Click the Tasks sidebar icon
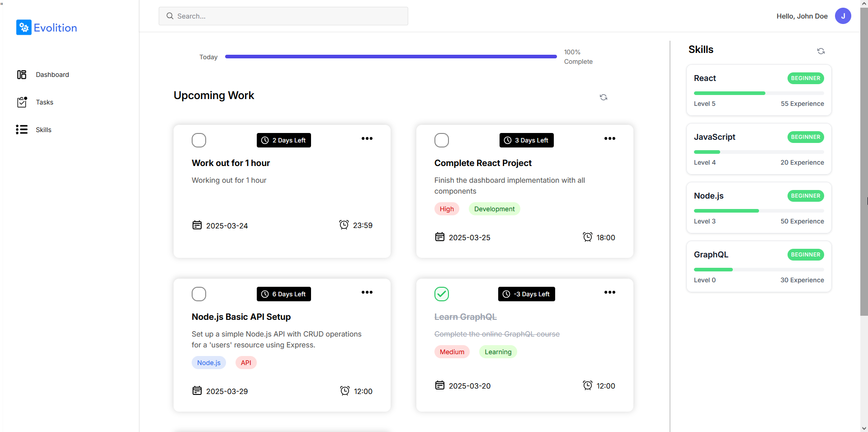 [x=22, y=102]
